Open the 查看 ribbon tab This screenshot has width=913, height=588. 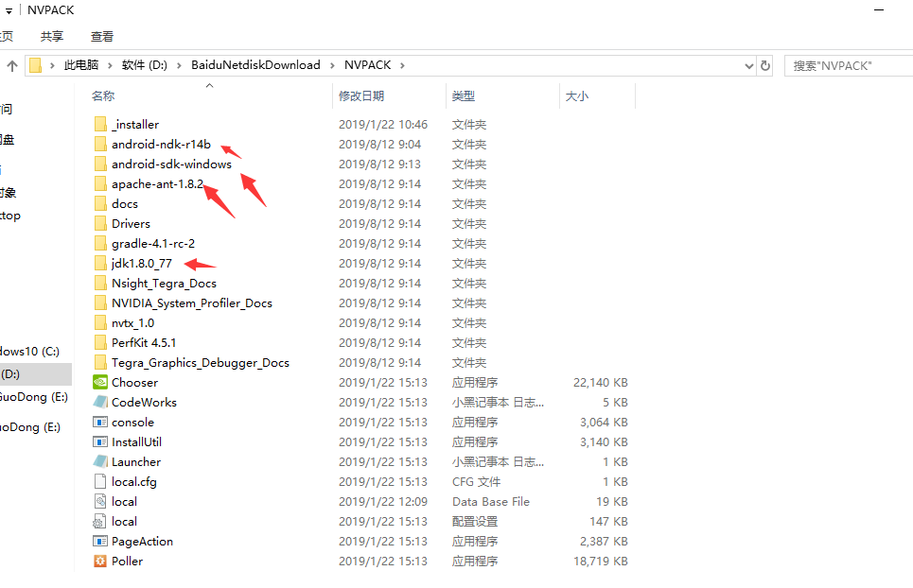[102, 36]
